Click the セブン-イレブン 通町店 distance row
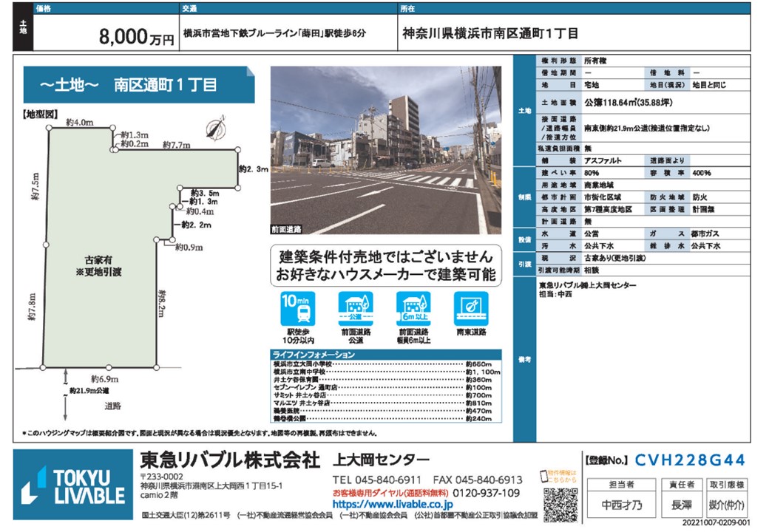769x532 pixels. coord(385,388)
